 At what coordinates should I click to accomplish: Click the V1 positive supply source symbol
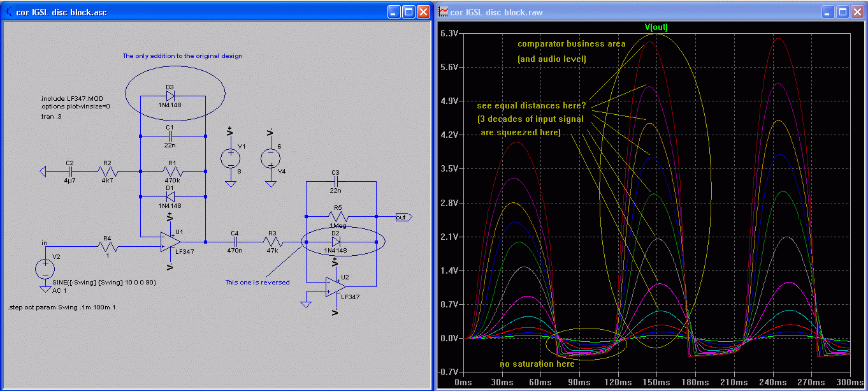click(x=230, y=158)
